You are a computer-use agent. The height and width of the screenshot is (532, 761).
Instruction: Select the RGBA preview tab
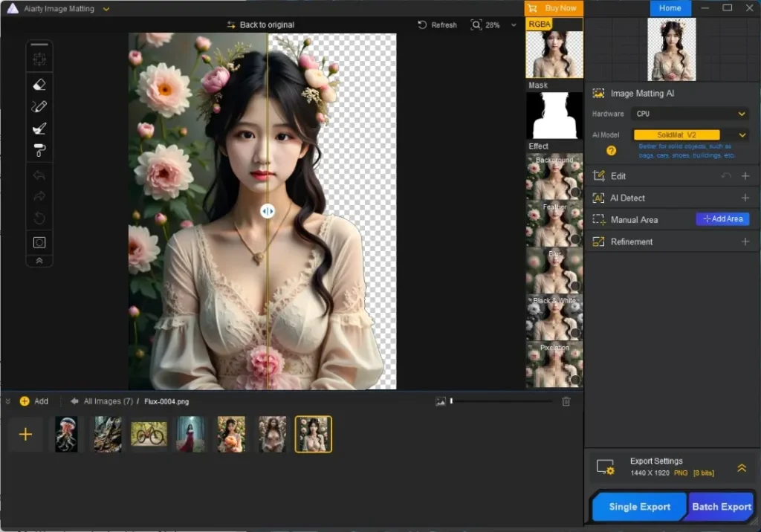(x=540, y=25)
